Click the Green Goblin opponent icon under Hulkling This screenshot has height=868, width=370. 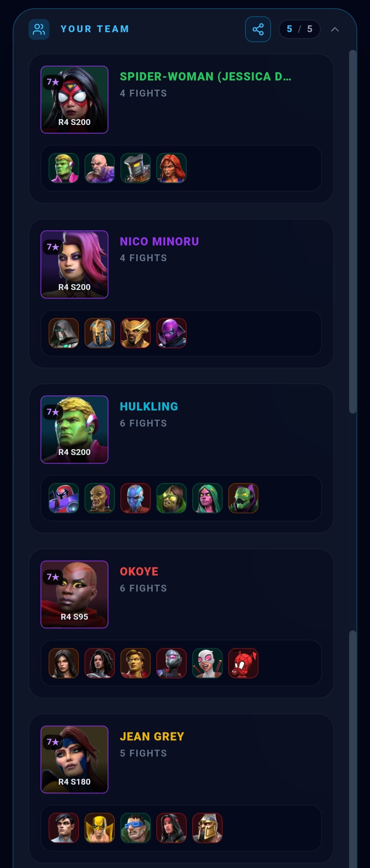pyautogui.click(x=244, y=498)
